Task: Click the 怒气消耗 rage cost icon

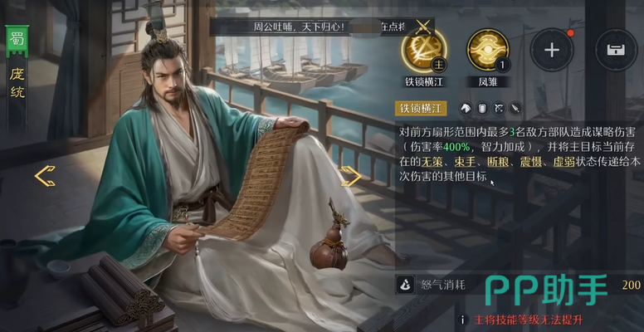Action: pyautogui.click(x=405, y=285)
